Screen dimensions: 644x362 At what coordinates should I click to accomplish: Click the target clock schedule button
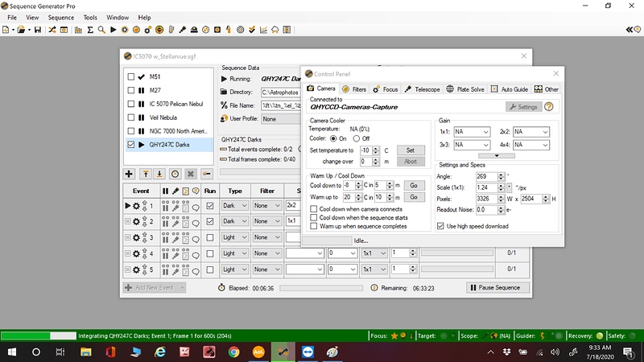175,174
